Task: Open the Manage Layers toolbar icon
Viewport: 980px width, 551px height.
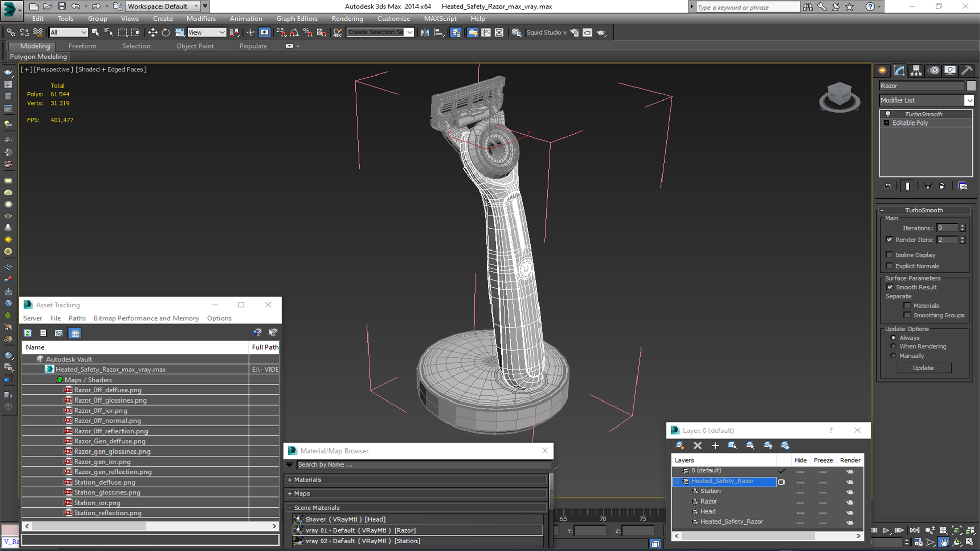Action: [x=456, y=32]
